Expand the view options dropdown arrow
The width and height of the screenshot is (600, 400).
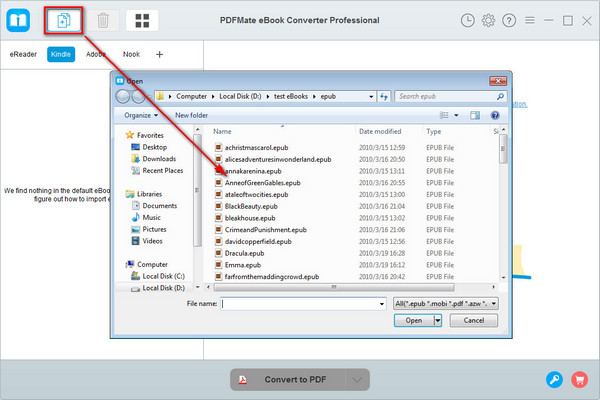(456, 115)
